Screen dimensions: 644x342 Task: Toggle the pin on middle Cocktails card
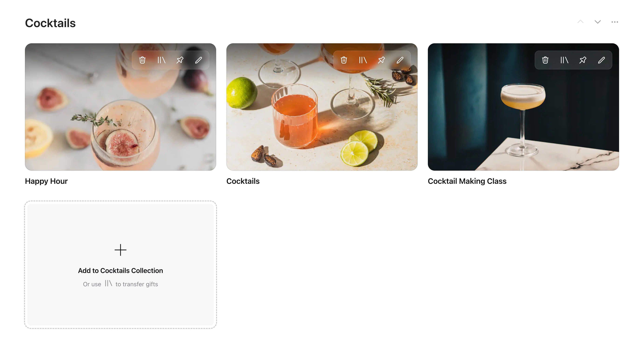(x=381, y=60)
